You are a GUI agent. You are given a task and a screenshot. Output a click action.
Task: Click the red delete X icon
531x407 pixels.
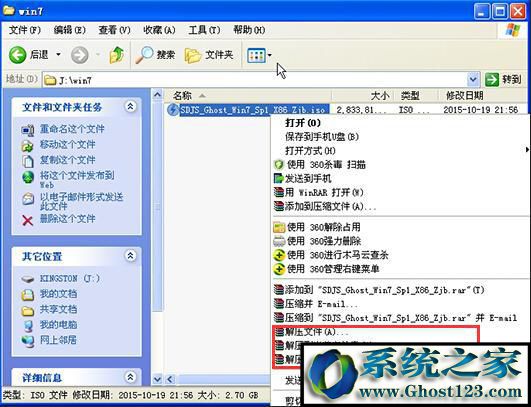coord(27,220)
